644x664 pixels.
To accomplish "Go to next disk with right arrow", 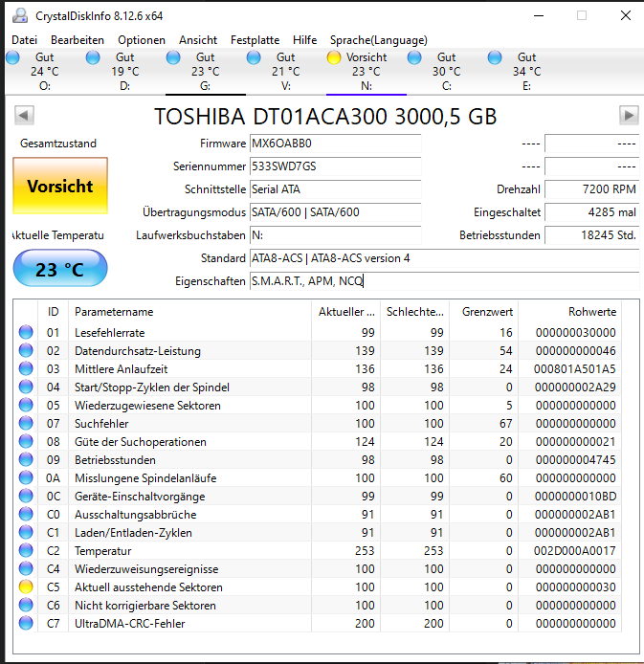I will point(629,115).
